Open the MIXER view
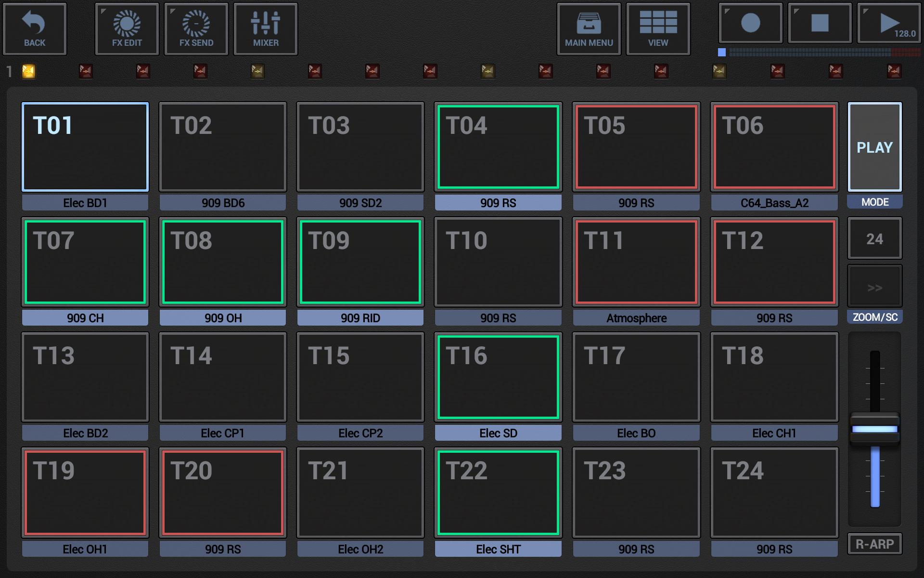 (x=265, y=29)
